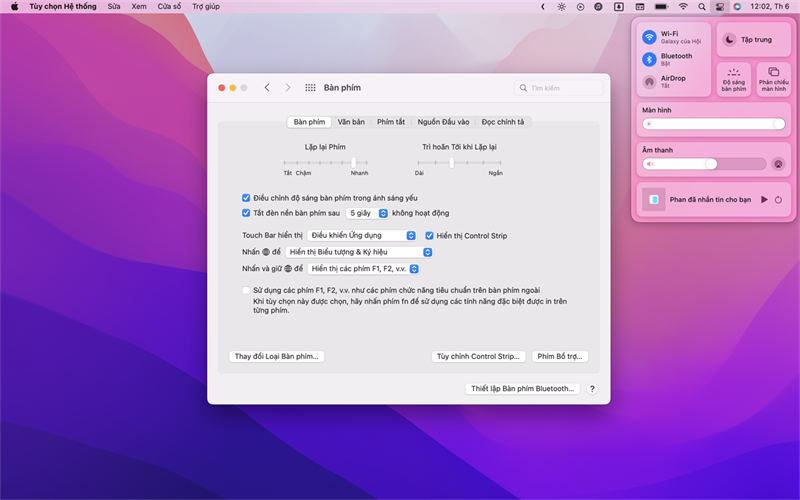The image size is (800, 500).
Task: Switch to the Phím tắt tab
Action: 391,122
